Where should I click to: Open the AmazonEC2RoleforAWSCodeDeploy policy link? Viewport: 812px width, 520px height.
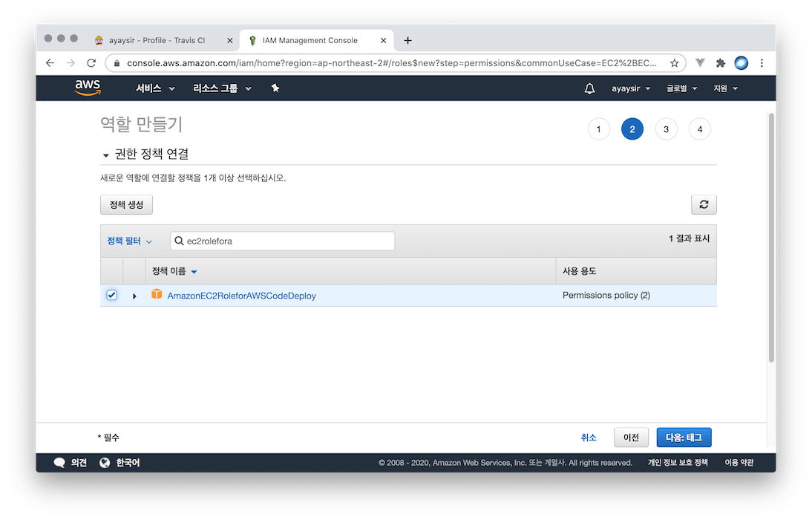(241, 296)
